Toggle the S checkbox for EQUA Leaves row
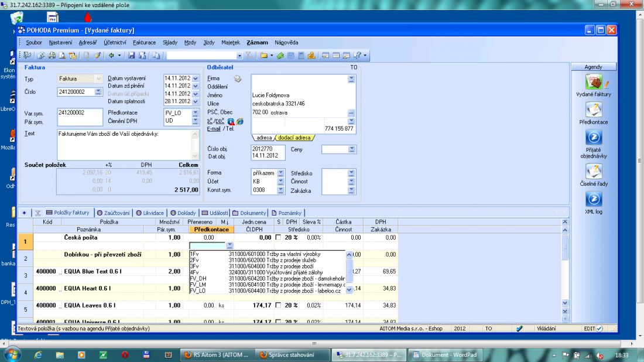Image resolution: width=644 pixels, height=362 pixels. click(279, 305)
